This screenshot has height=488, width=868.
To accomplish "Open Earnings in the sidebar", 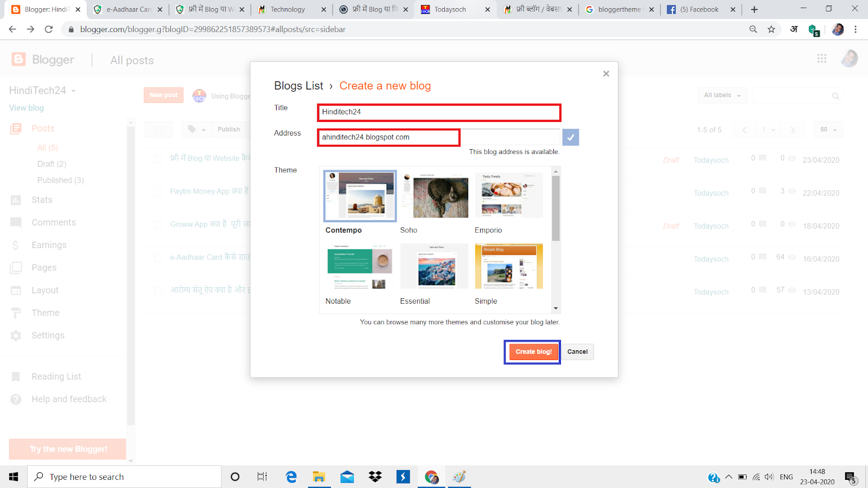I will click(49, 245).
